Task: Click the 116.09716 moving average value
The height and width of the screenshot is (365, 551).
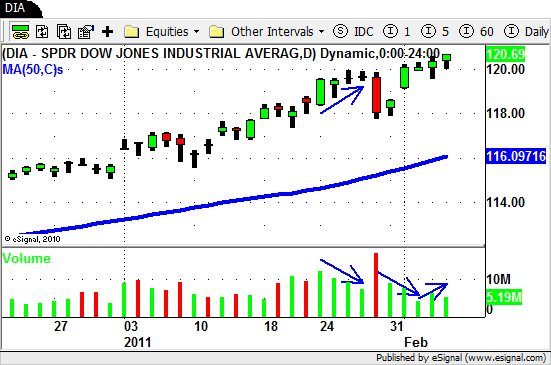Action: pos(516,156)
